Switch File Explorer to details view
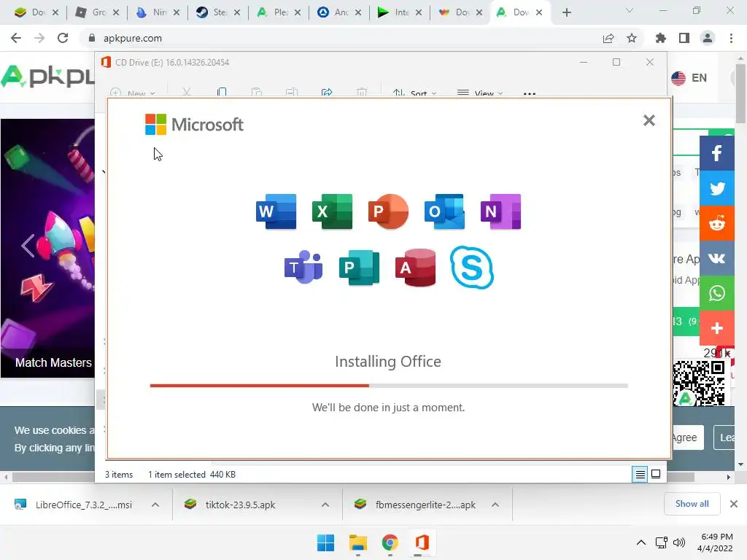This screenshot has width=747, height=560. (640, 474)
